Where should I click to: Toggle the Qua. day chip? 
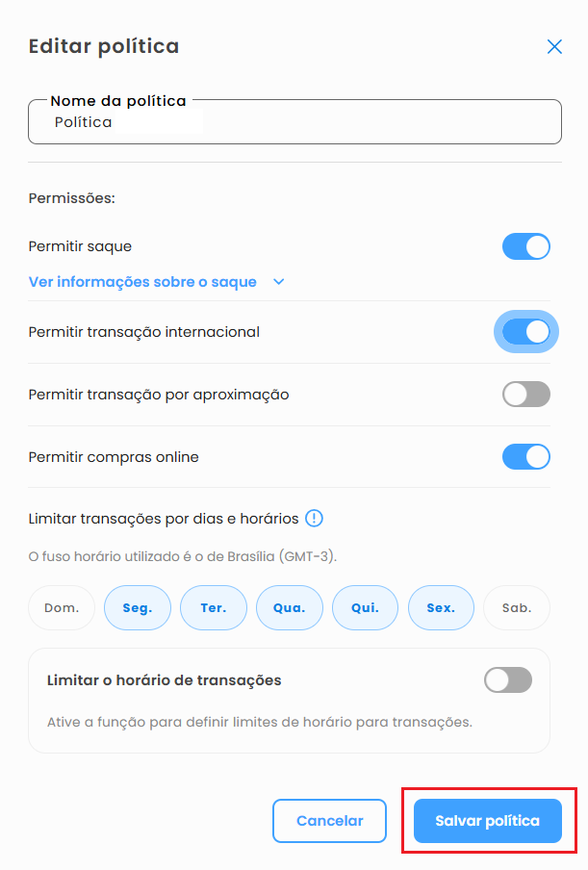[290, 608]
